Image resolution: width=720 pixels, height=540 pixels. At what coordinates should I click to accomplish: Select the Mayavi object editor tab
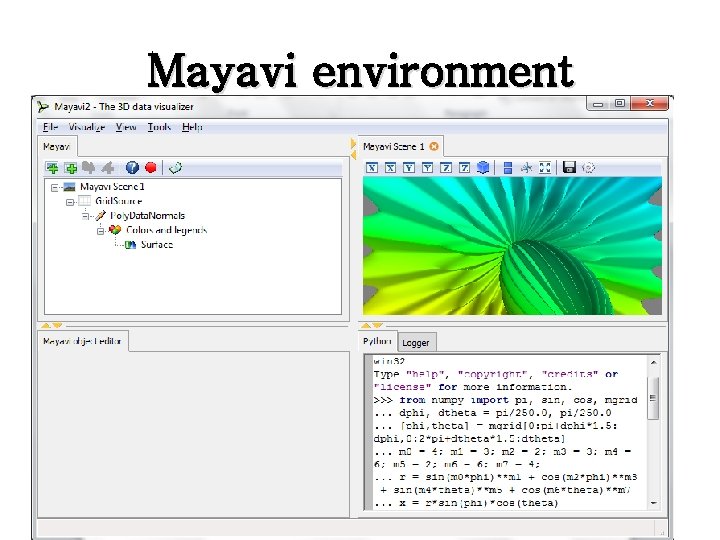tap(82, 341)
